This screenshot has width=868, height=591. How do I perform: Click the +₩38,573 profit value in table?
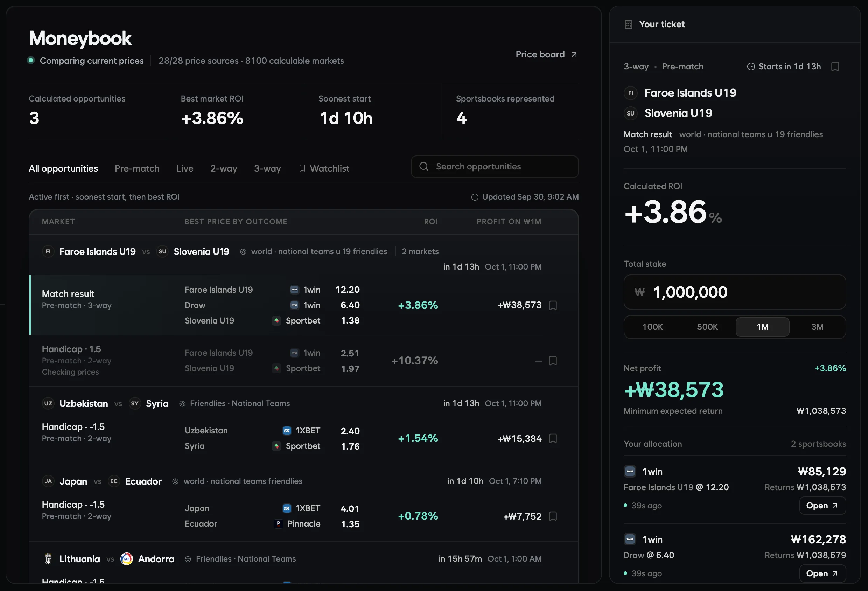519,305
